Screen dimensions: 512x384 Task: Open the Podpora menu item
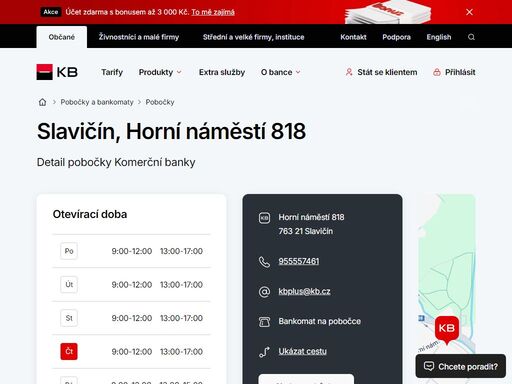coord(396,37)
